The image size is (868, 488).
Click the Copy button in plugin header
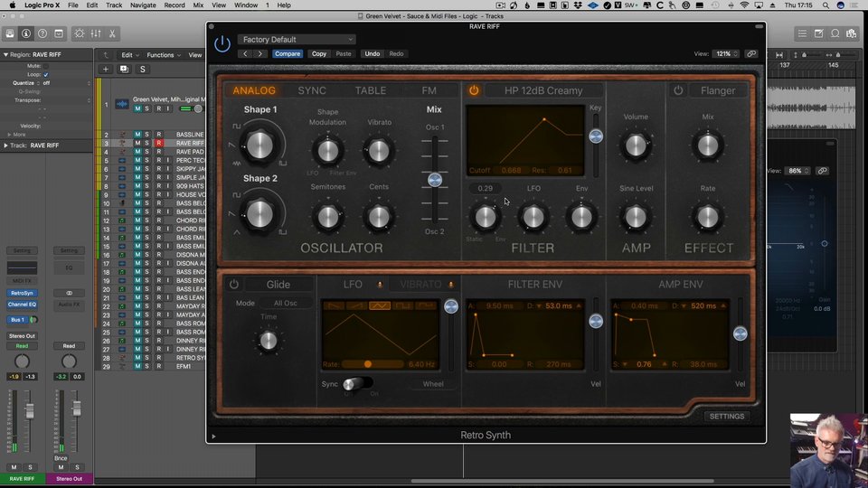[x=319, y=53]
